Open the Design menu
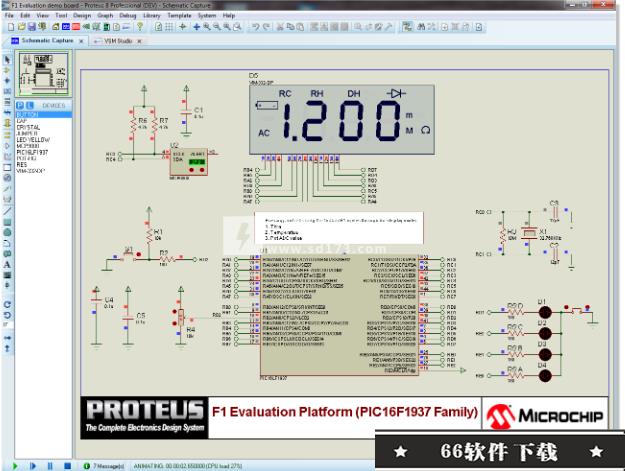625x471 pixels. pos(82,16)
